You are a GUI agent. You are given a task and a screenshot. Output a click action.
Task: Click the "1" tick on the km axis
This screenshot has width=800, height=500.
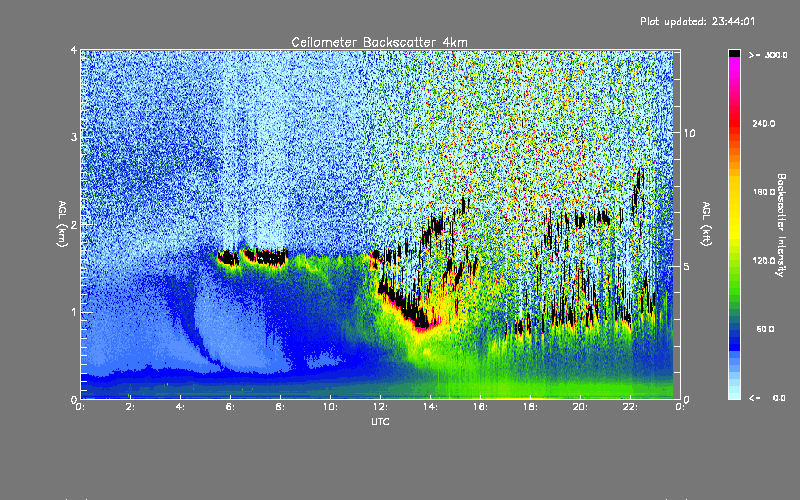click(74, 312)
